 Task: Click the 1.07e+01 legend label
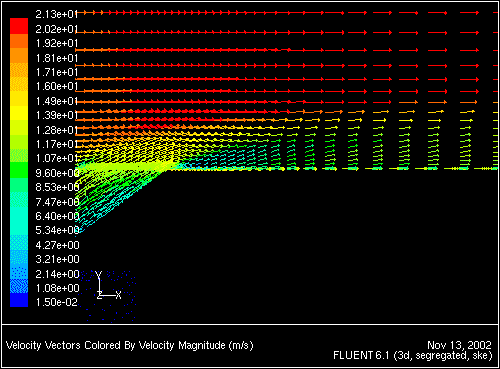(x=57, y=158)
